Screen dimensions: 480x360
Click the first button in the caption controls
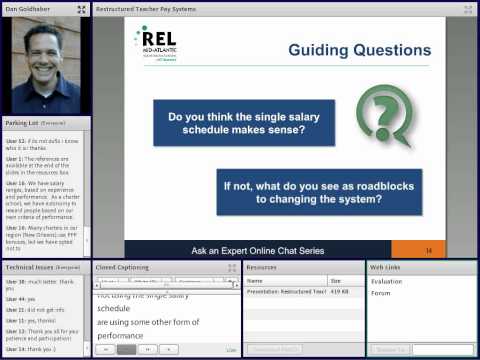point(106,349)
